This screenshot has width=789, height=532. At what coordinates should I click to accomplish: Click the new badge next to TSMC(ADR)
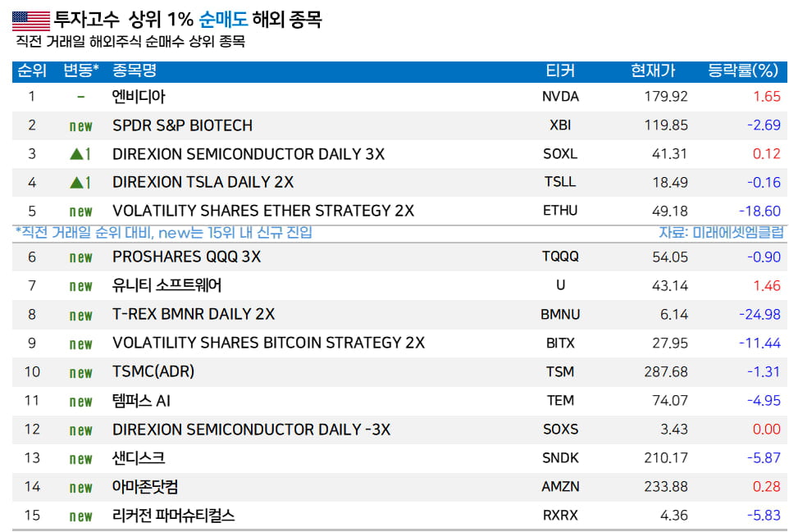(x=80, y=373)
